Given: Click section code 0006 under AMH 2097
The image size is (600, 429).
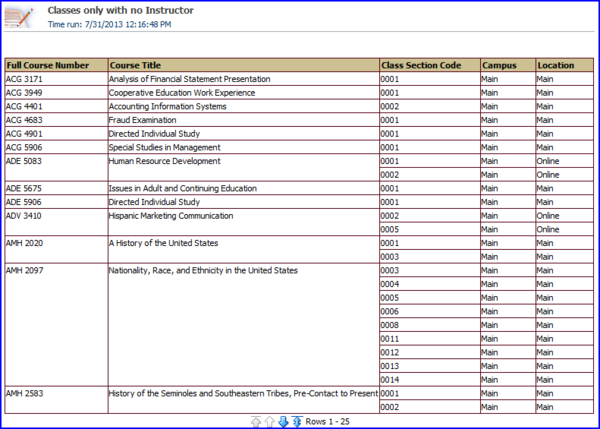Looking at the screenshot, I should [430, 312].
